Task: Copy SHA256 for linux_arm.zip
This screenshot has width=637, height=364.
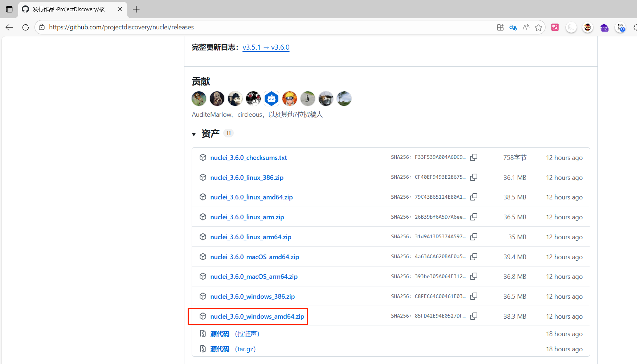Action: pos(474,217)
